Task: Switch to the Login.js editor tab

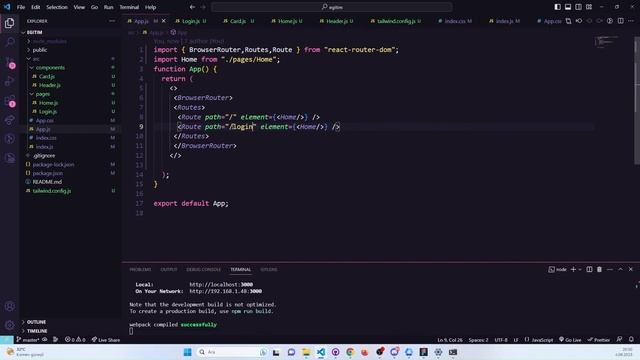Action: point(191,21)
